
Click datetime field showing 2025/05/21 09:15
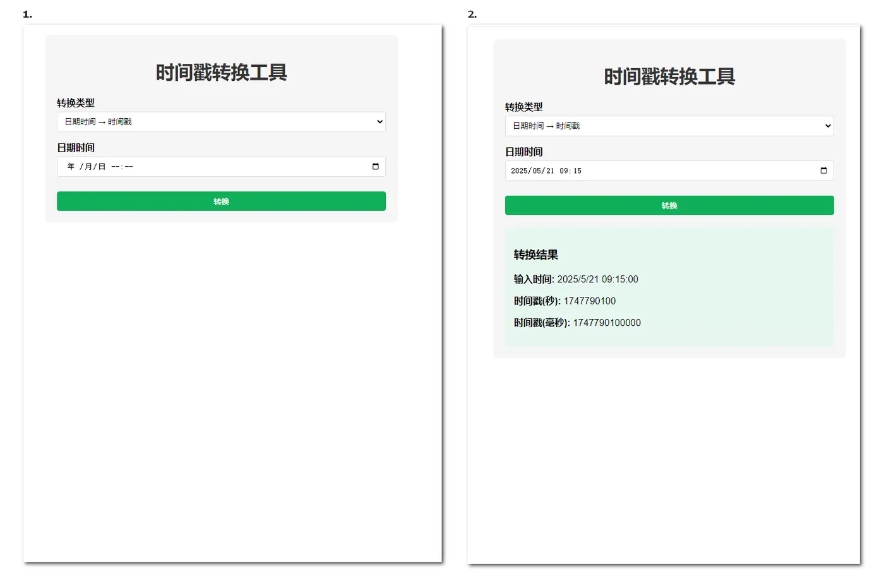point(669,171)
